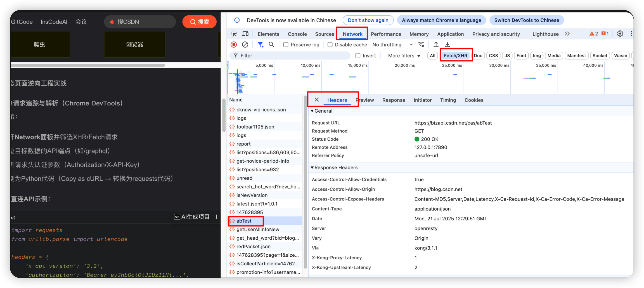Click the info icon in language banner
644x288 pixels.
tap(237, 20)
